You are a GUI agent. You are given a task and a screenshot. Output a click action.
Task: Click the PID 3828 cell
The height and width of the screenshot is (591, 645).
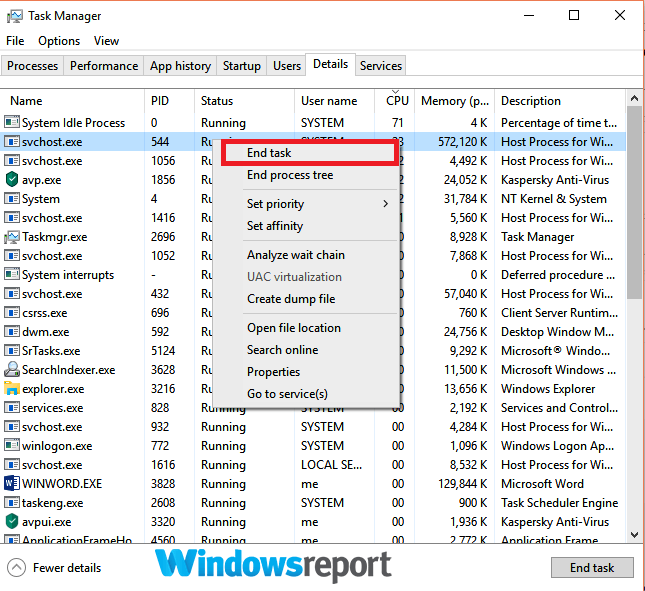pos(163,484)
